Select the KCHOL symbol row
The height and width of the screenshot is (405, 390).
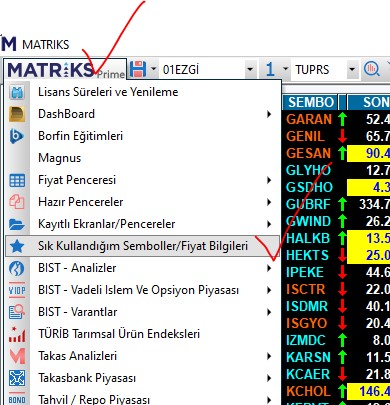coord(336,391)
